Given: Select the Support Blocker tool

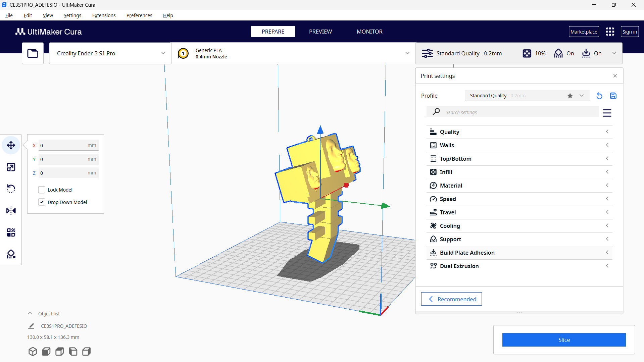Looking at the screenshot, I should [11, 254].
